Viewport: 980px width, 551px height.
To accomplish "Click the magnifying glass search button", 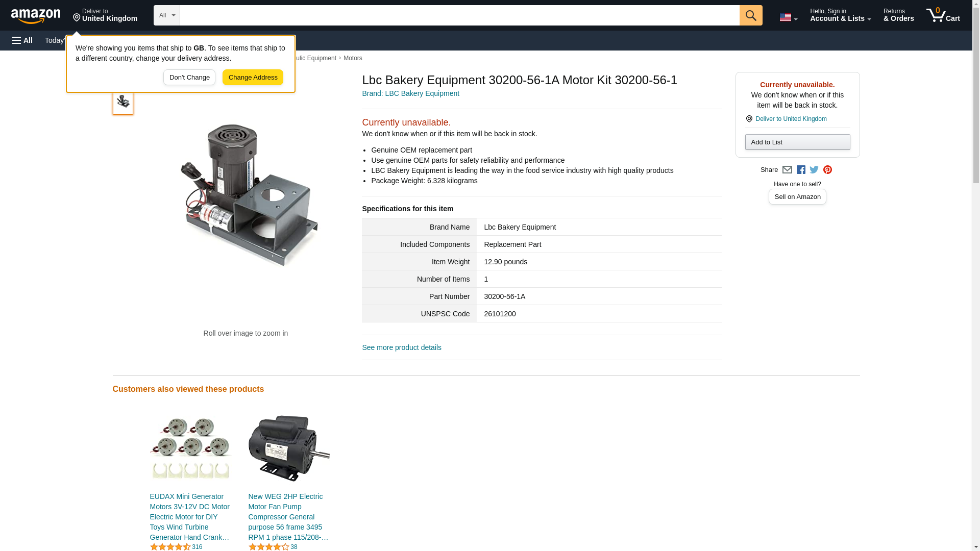I will [x=750, y=15].
